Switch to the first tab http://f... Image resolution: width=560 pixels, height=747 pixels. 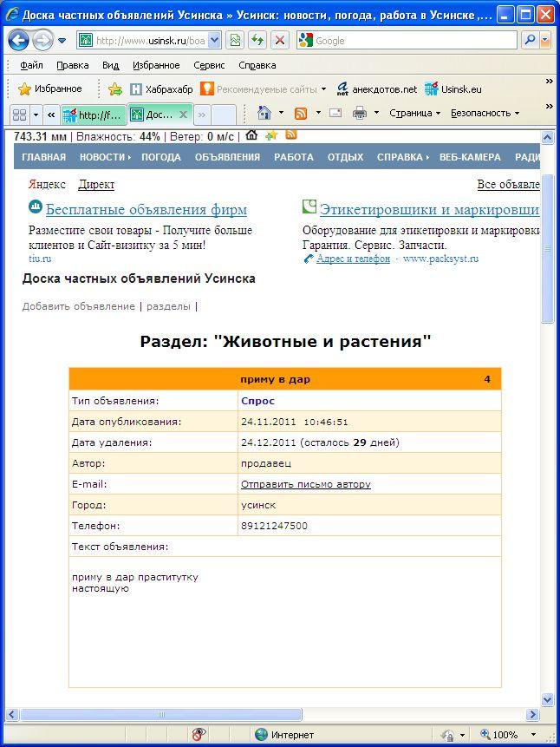pos(93,115)
